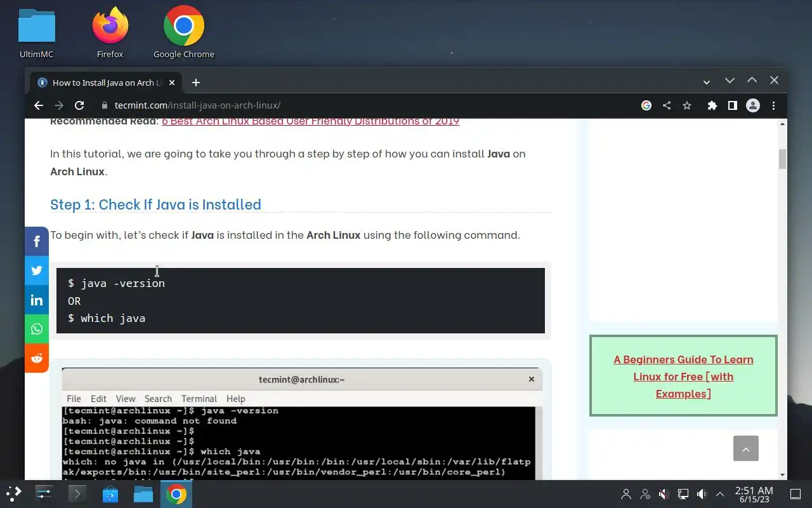Open the Chrome three-dot menu
The width and height of the screenshot is (812, 508).
(773, 105)
